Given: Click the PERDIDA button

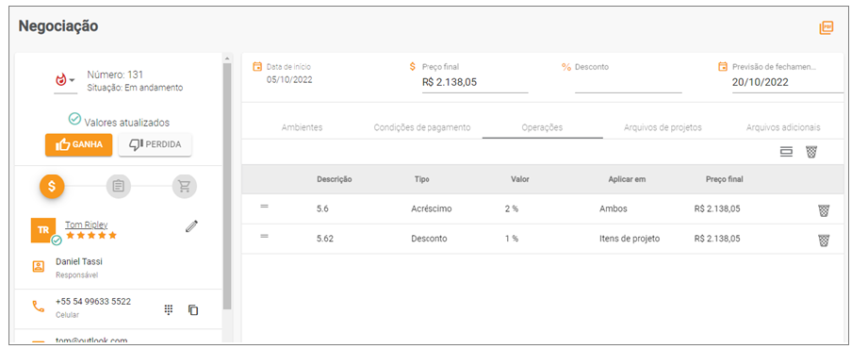Looking at the screenshot, I should [x=155, y=144].
